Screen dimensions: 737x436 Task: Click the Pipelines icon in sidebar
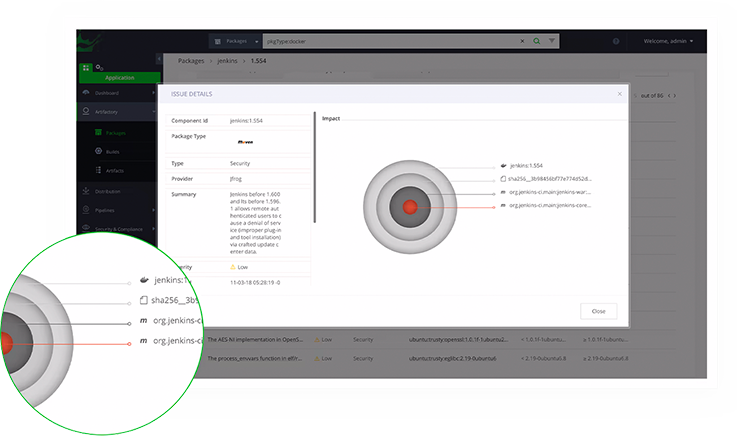(x=86, y=210)
